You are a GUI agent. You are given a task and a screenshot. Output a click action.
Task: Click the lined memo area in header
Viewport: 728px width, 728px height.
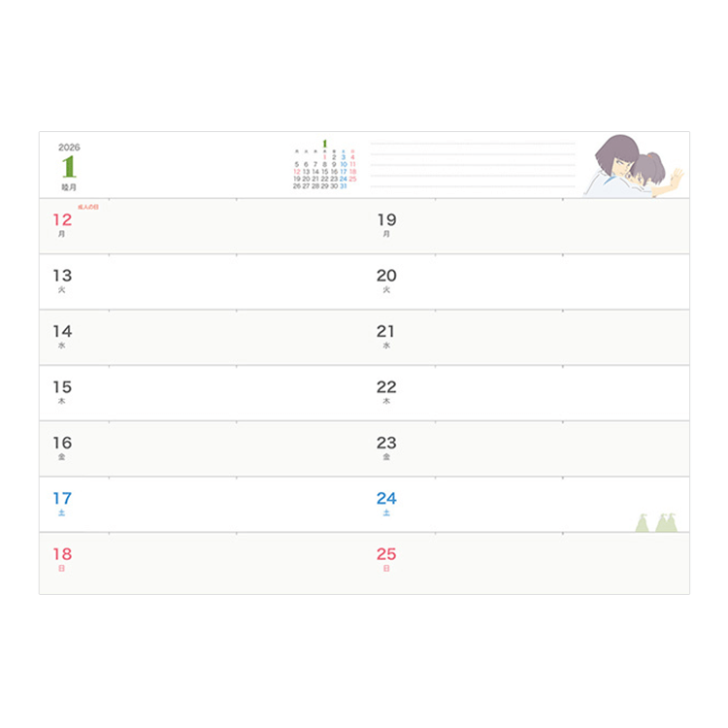tap(472, 165)
